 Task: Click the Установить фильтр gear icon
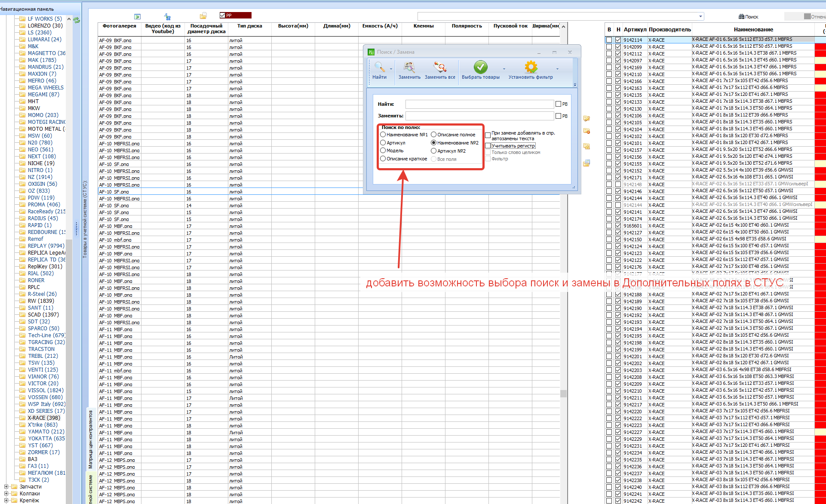tap(531, 67)
